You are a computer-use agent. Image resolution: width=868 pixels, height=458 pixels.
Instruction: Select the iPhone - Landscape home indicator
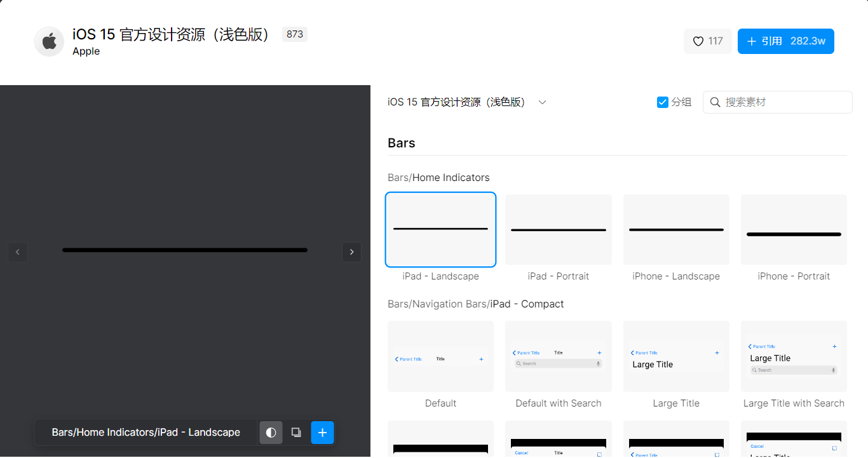click(676, 229)
